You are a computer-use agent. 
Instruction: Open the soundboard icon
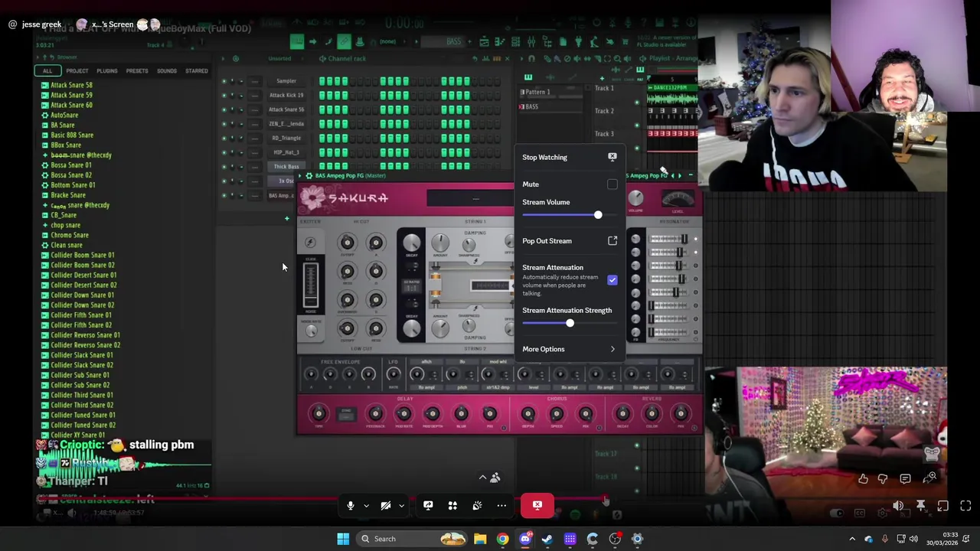pos(477,505)
